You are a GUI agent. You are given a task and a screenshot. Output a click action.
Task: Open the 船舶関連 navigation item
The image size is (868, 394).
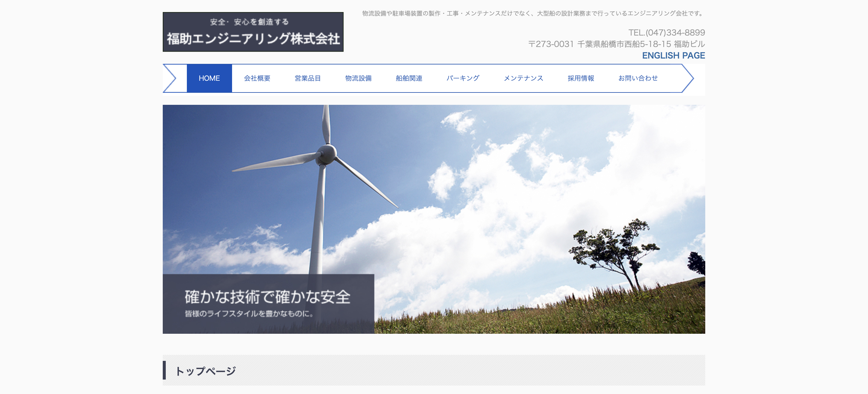(409, 78)
